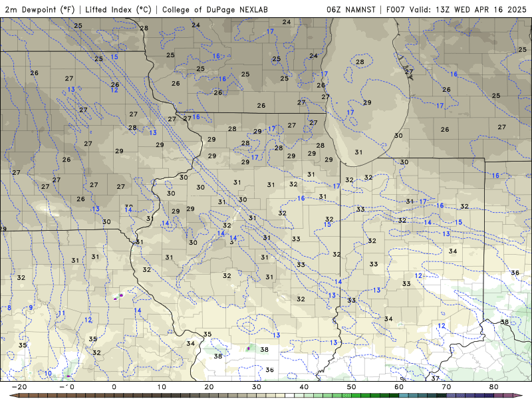Click the "2m Dewpoint (°F)" title text
Viewport: 532px width, 399px height.
[40, 9]
